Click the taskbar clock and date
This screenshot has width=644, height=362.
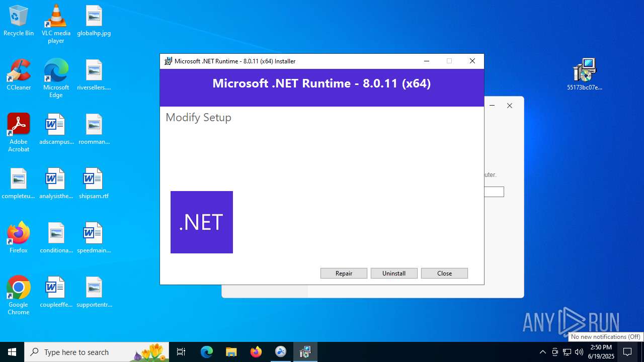tap(601, 352)
